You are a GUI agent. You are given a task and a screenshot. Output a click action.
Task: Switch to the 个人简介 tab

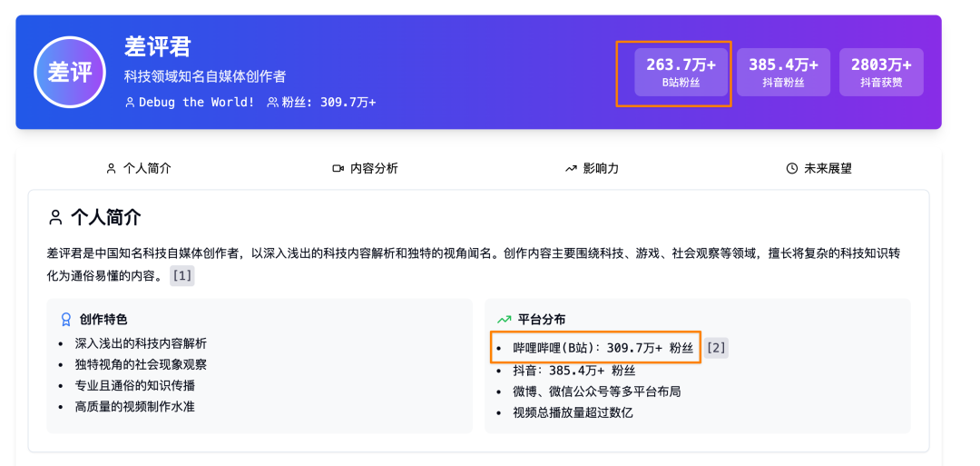click(x=139, y=168)
